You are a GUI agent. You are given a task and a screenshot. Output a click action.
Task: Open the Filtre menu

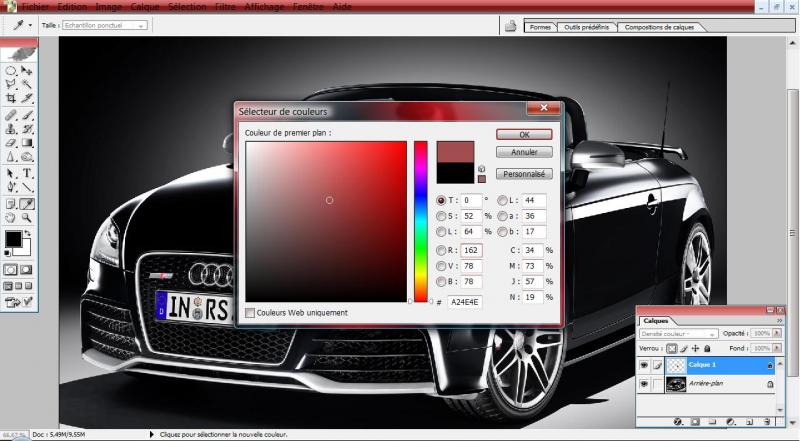225,7
